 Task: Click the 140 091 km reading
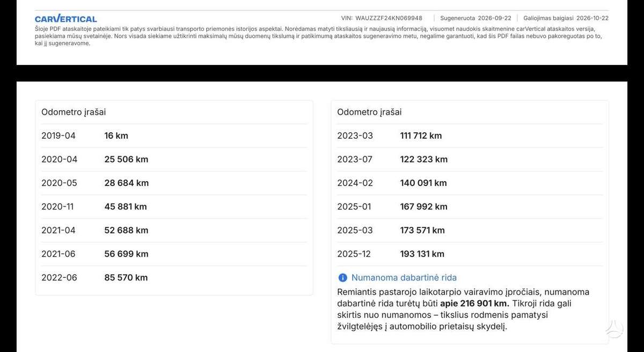[x=423, y=183]
